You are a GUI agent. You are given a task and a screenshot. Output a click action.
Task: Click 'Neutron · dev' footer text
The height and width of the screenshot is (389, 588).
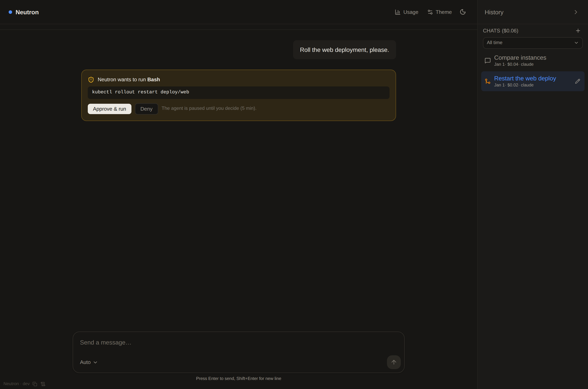pyautogui.click(x=16, y=384)
